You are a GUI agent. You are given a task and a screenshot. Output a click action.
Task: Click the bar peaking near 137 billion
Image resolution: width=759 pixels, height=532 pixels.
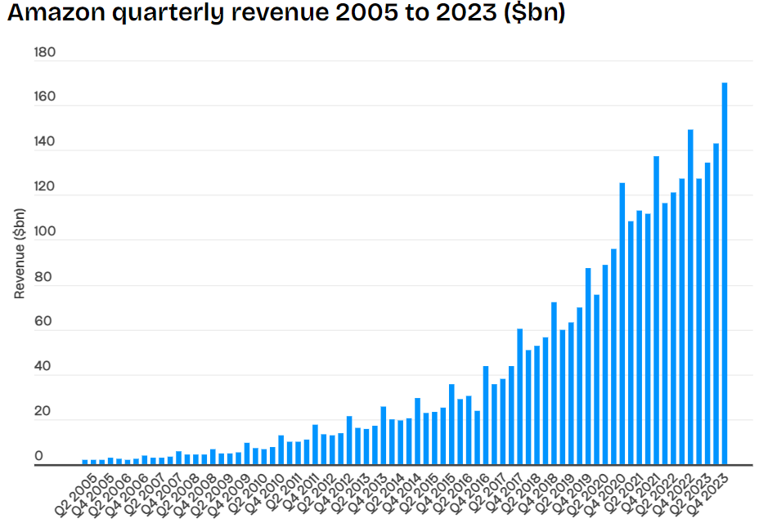pos(657,311)
